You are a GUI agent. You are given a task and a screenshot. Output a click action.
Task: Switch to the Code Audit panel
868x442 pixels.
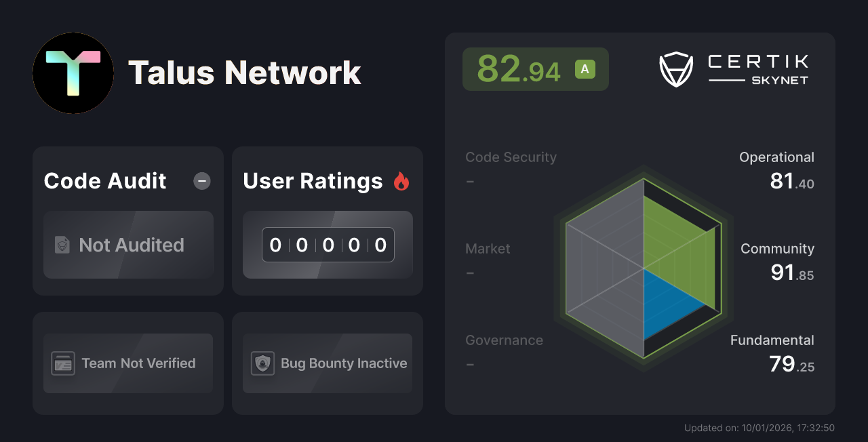(104, 180)
